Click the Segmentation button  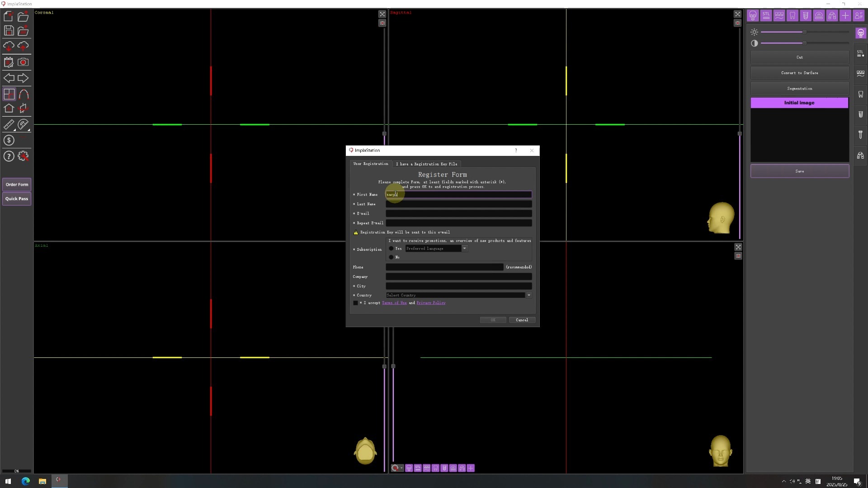(799, 89)
